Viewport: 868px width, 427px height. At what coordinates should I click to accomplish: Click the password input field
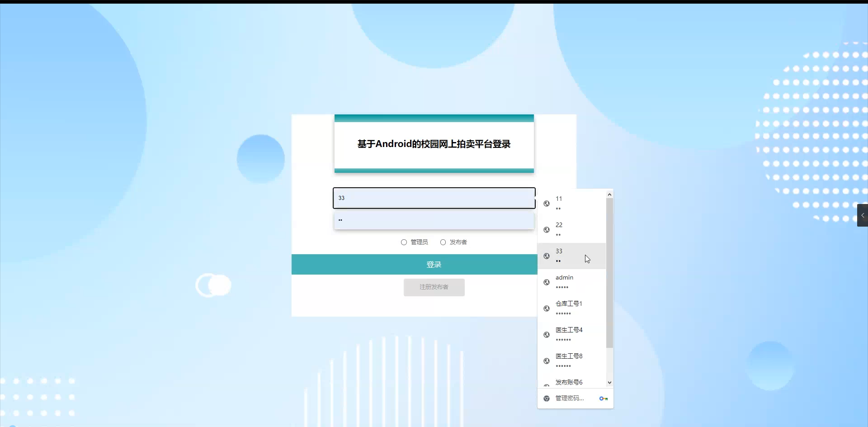click(x=434, y=220)
